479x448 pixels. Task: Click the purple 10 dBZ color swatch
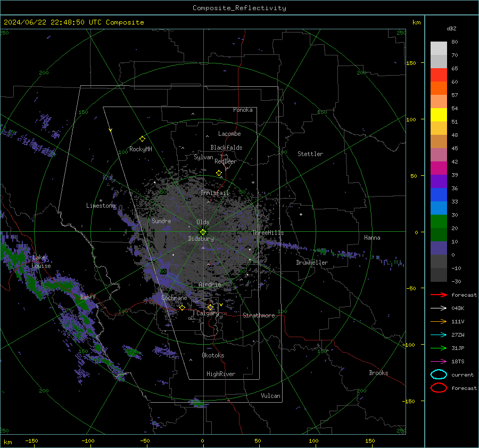click(x=439, y=248)
